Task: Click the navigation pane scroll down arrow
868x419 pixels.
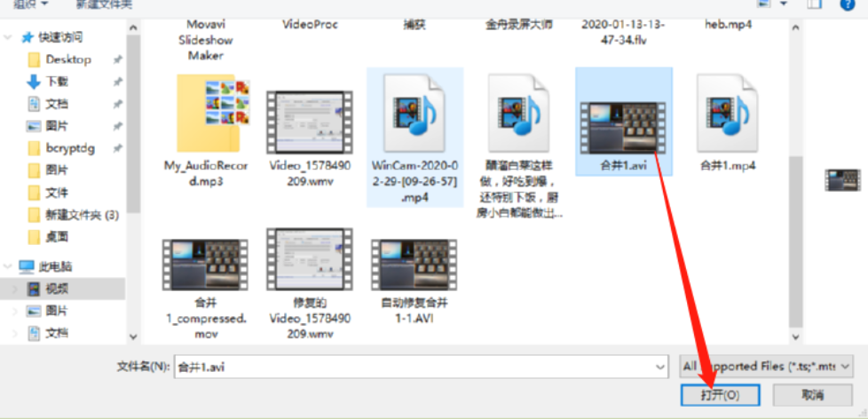Action: 133,336
